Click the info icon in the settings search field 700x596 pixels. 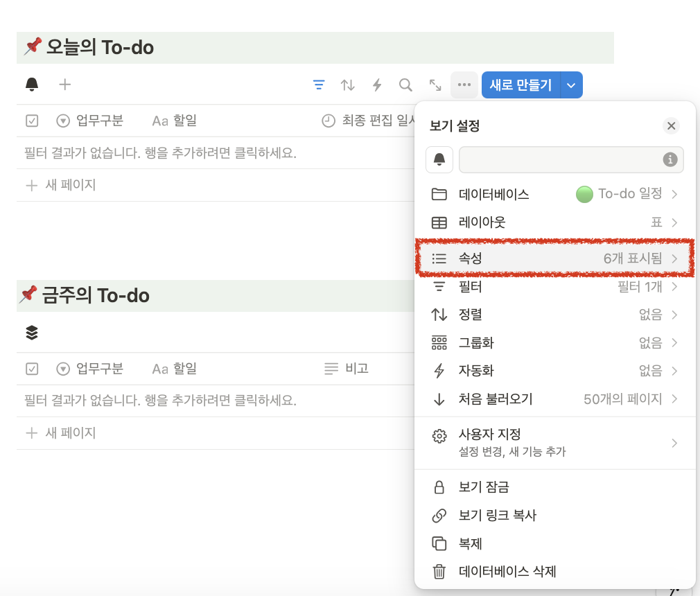click(670, 159)
